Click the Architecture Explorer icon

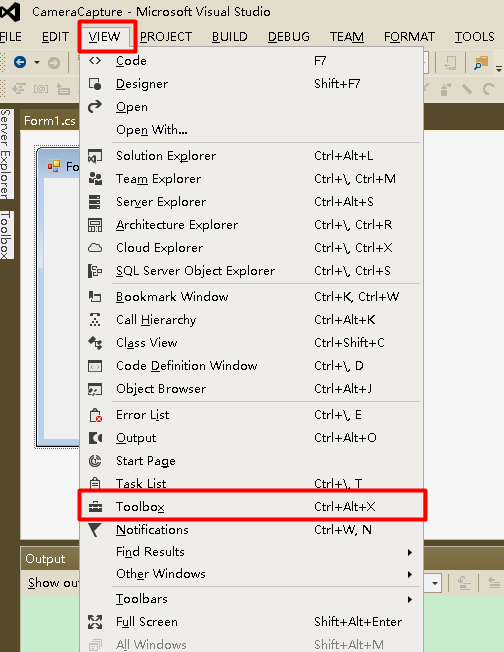click(95, 225)
